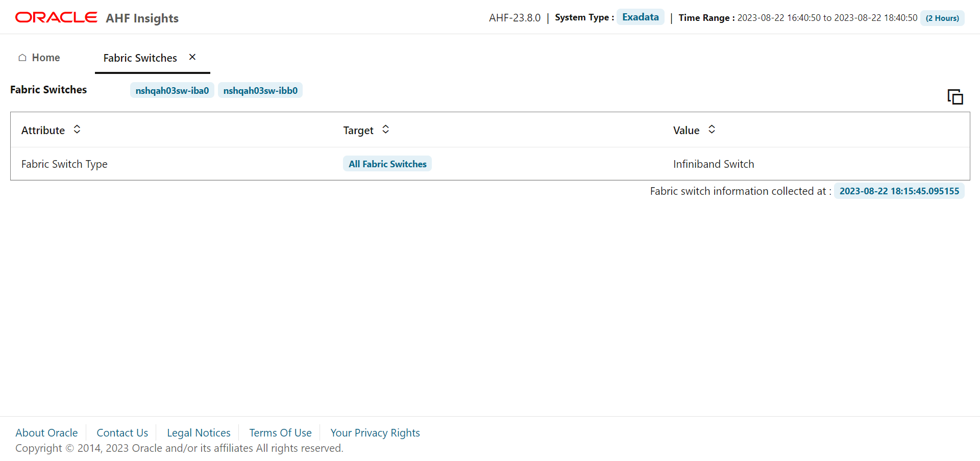Screen dimensions: 980x461
Task: Sort table by Attribute column arrows
Action: click(x=77, y=130)
